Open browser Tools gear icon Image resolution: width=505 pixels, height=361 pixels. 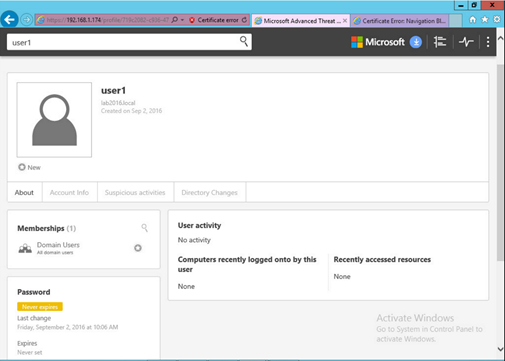[x=497, y=20]
